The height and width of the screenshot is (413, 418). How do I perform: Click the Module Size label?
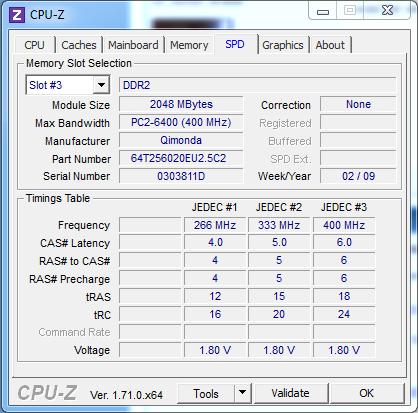click(81, 105)
